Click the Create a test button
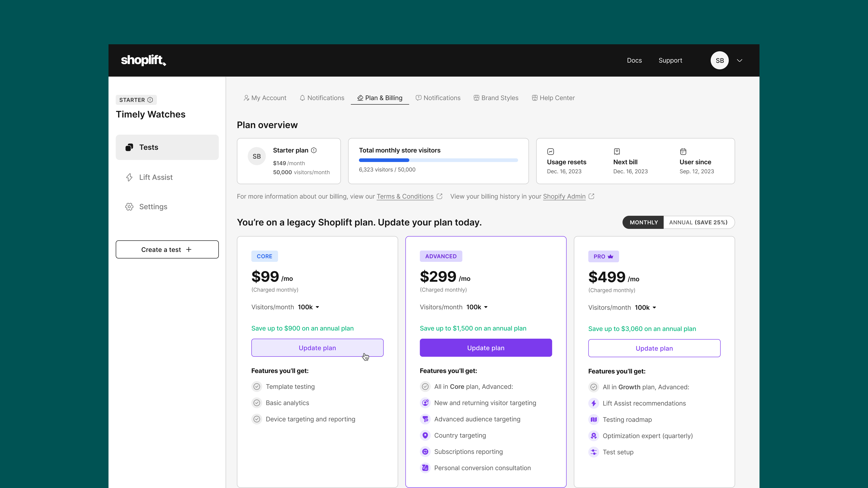This screenshot has height=488, width=868. pos(167,250)
